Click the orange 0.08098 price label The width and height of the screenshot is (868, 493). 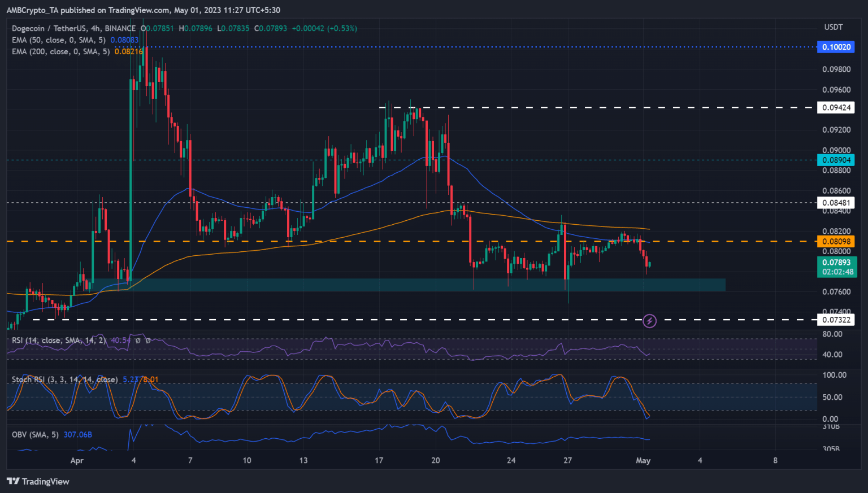tap(836, 241)
